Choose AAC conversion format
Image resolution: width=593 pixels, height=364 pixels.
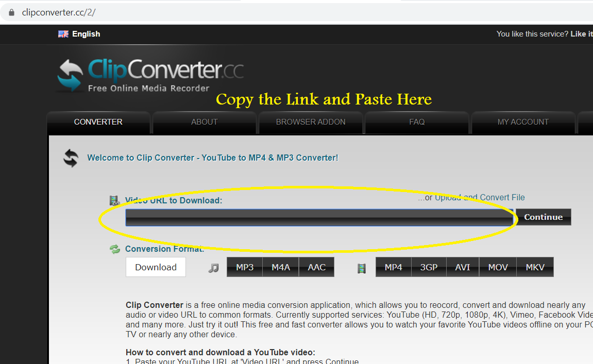(316, 267)
